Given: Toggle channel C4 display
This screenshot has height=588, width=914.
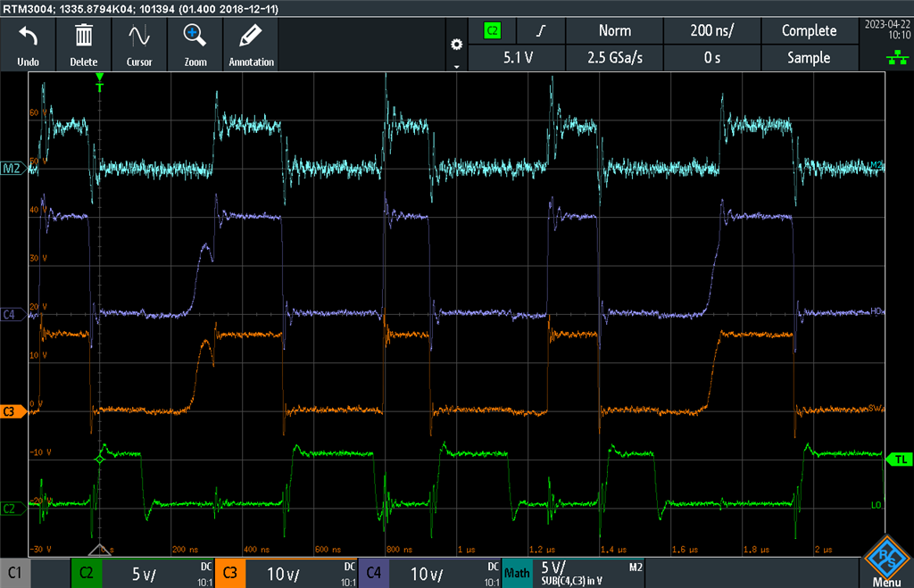Looking at the screenshot, I should coord(374,574).
